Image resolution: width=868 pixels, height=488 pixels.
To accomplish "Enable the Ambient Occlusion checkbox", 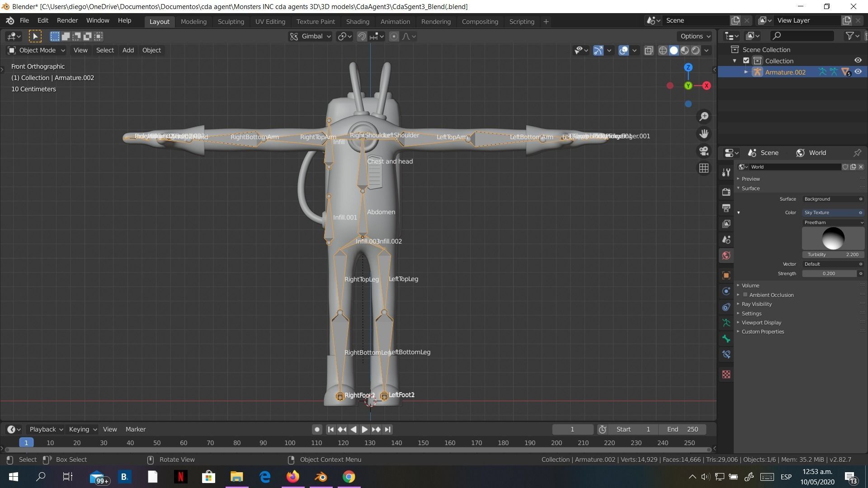I will pyautogui.click(x=745, y=295).
